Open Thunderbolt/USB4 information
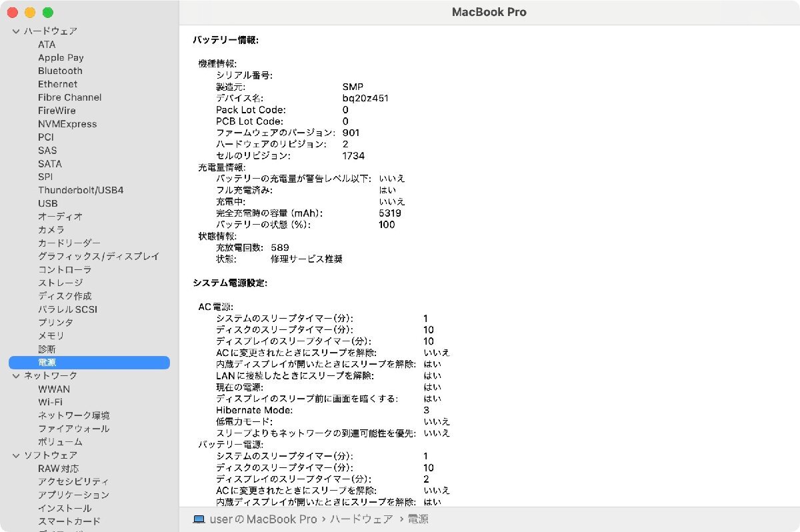The width and height of the screenshot is (800, 532). (x=81, y=190)
